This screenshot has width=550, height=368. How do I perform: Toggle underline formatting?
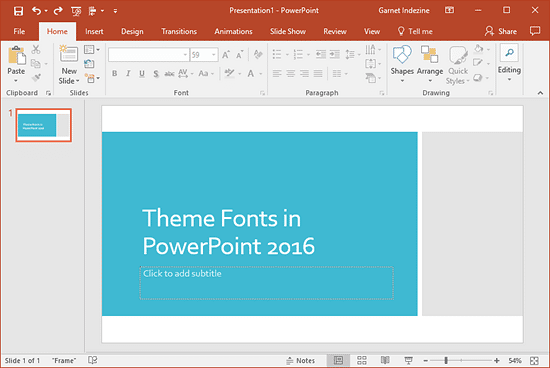coord(142,74)
